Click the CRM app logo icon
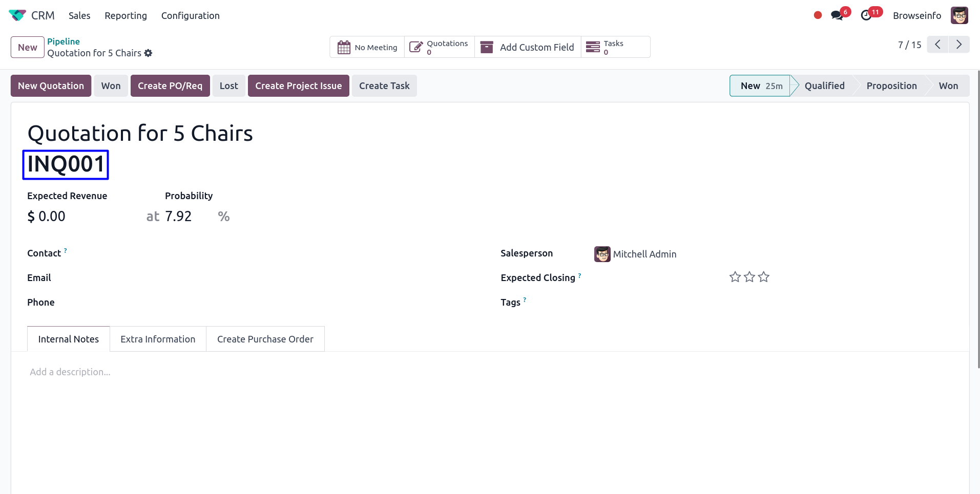 pyautogui.click(x=17, y=15)
